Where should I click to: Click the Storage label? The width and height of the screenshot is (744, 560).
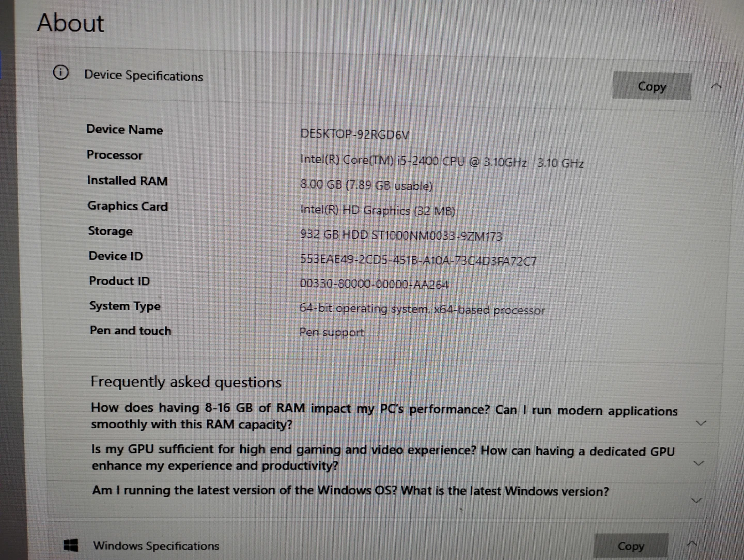pos(110,231)
